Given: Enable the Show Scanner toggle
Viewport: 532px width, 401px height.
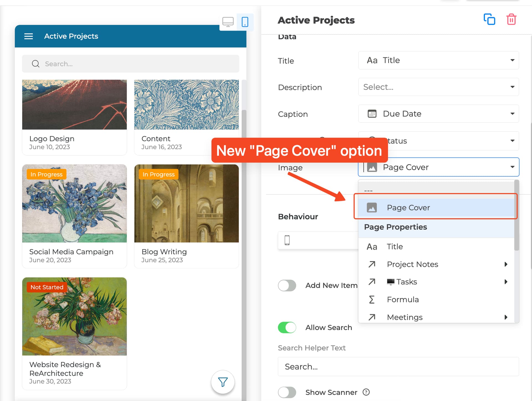Looking at the screenshot, I should click(x=287, y=392).
